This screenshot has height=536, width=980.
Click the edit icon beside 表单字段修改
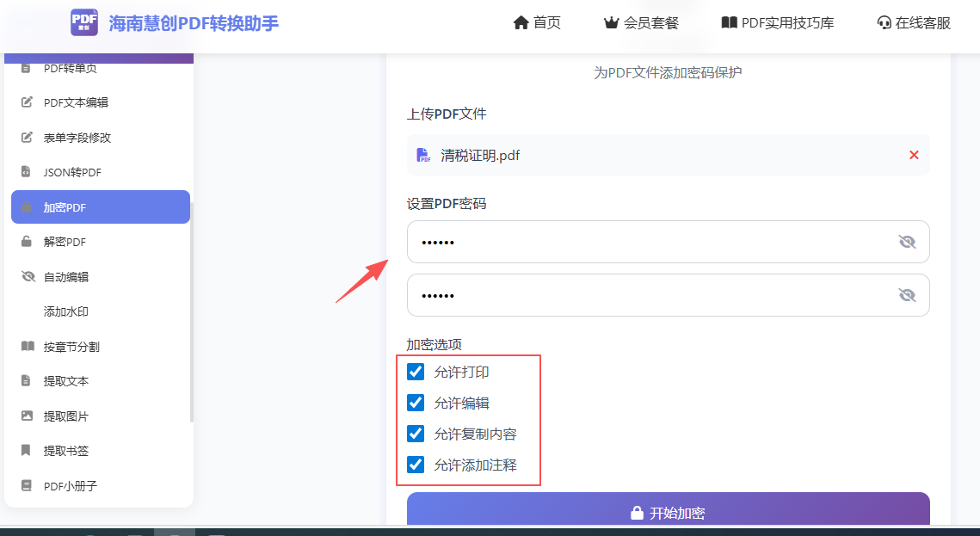tap(27, 137)
